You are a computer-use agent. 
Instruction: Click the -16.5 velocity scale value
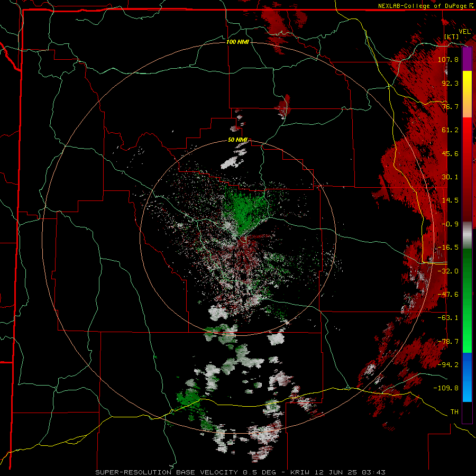(448, 248)
